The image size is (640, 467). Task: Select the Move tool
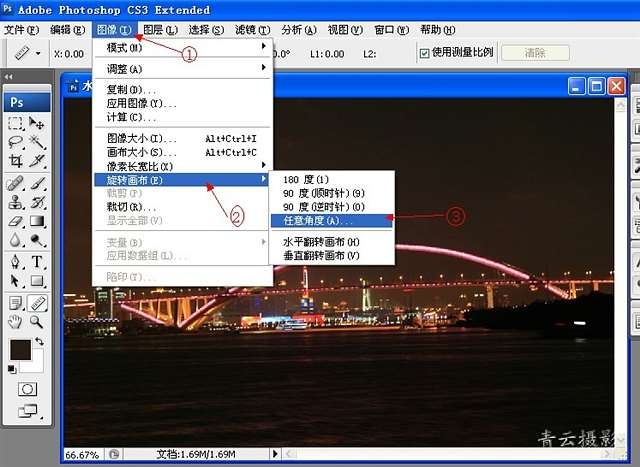pos(37,123)
